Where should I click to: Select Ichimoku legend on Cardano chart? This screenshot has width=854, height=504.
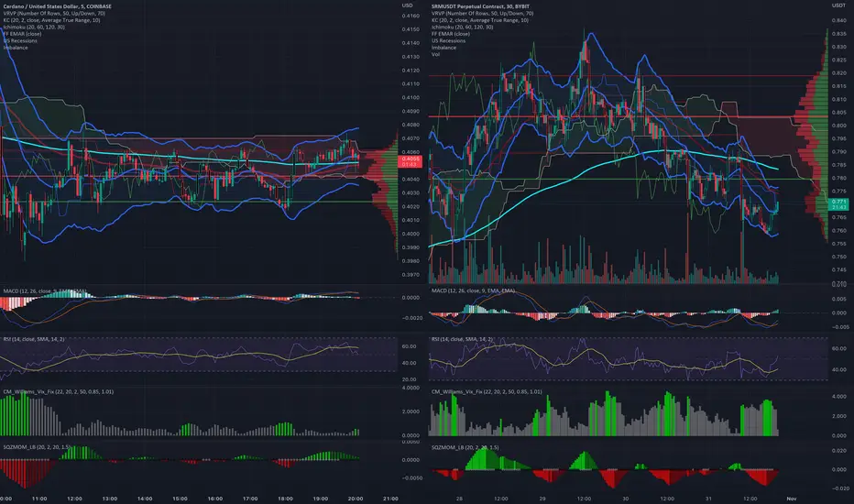click(34, 27)
